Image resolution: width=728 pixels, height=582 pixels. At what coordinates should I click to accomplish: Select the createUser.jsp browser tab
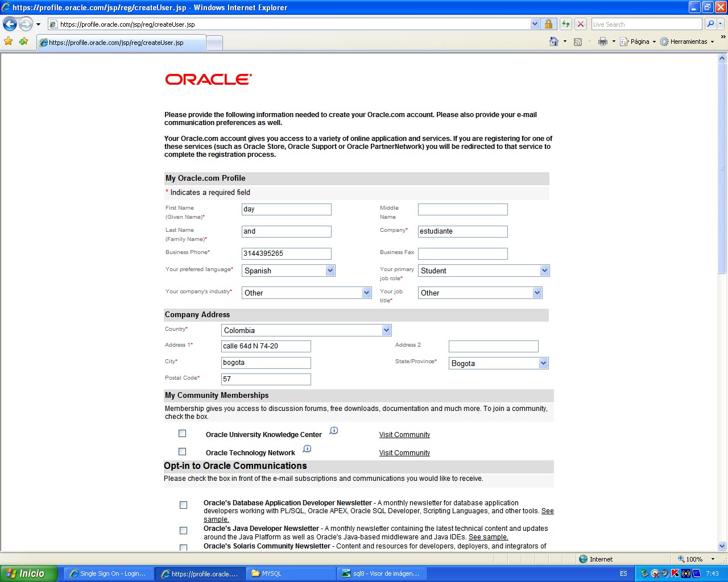[121, 43]
